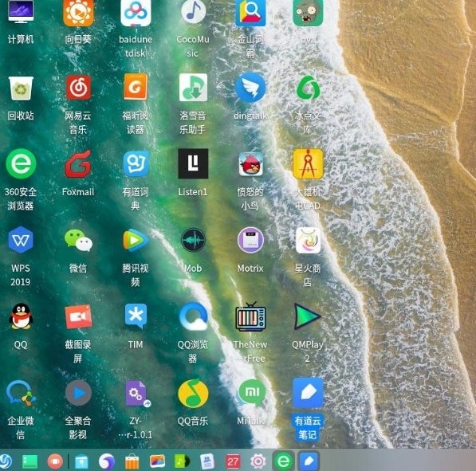Open contacts document icon in dock
476x471 pixels.
point(207,461)
